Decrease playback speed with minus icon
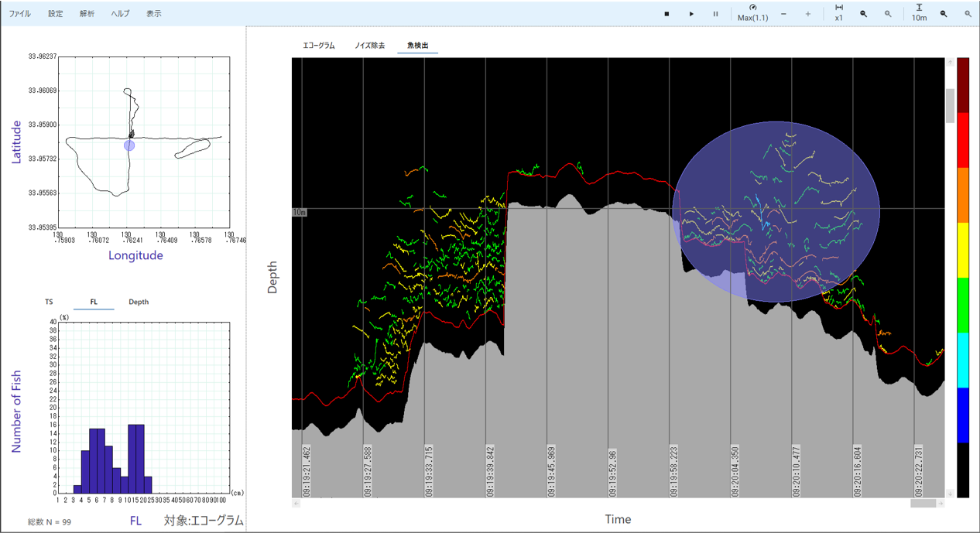The height and width of the screenshot is (533, 980). [x=783, y=14]
